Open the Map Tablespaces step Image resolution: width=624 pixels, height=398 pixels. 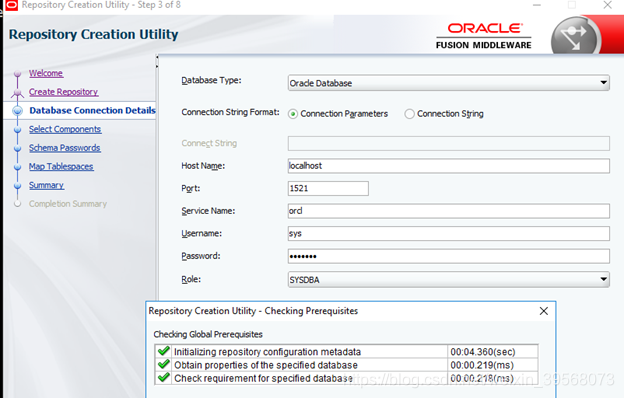pos(61,167)
